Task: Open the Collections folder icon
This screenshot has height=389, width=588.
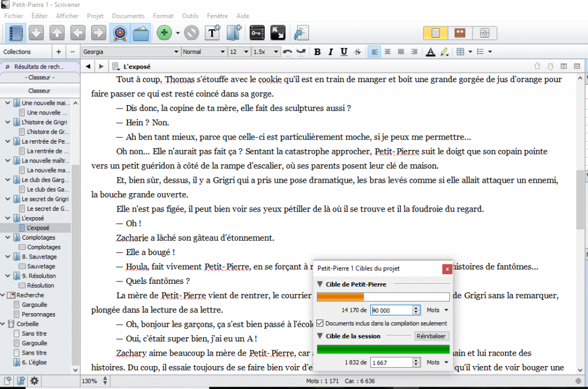Action: 141,33
